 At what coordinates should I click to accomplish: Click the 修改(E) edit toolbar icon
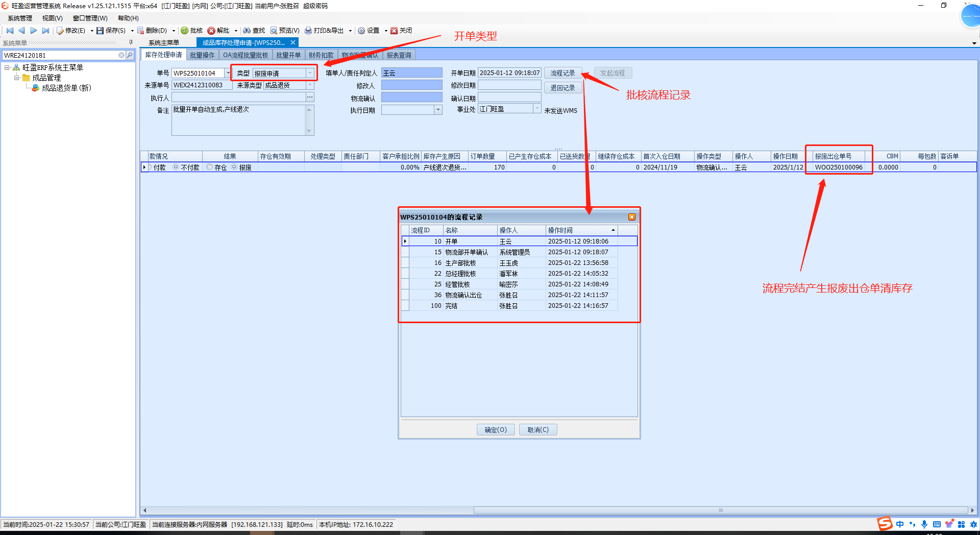click(x=60, y=31)
